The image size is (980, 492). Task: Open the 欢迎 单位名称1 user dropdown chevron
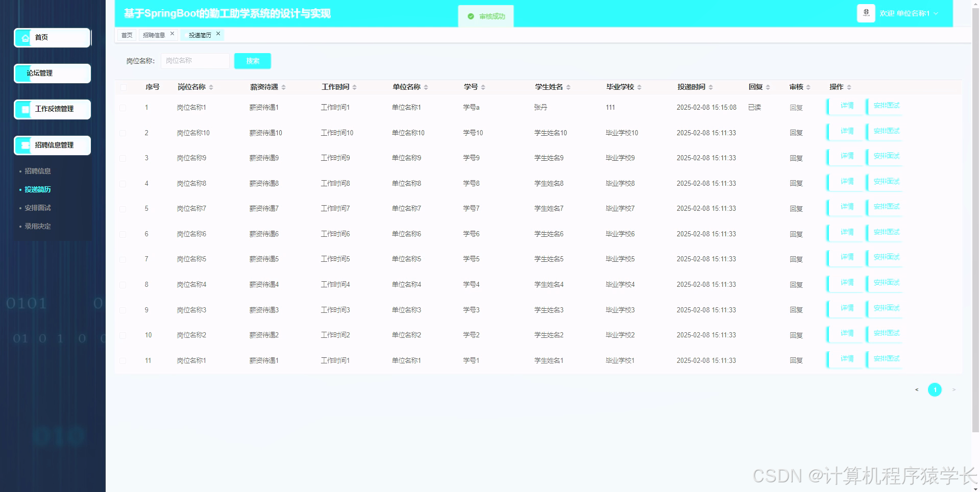click(x=936, y=14)
